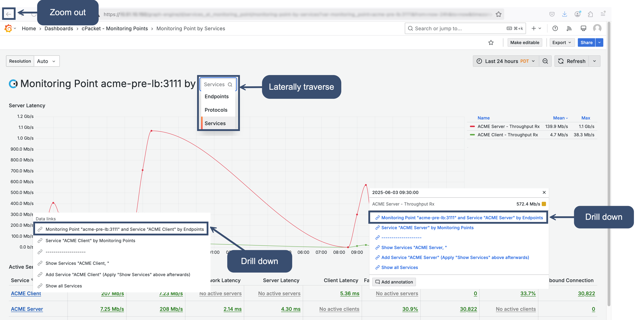Toggle ACME Client Throughput Rx legend series
Image resolution: width=644 pixels, height=320 pixels.
(507, 135)
